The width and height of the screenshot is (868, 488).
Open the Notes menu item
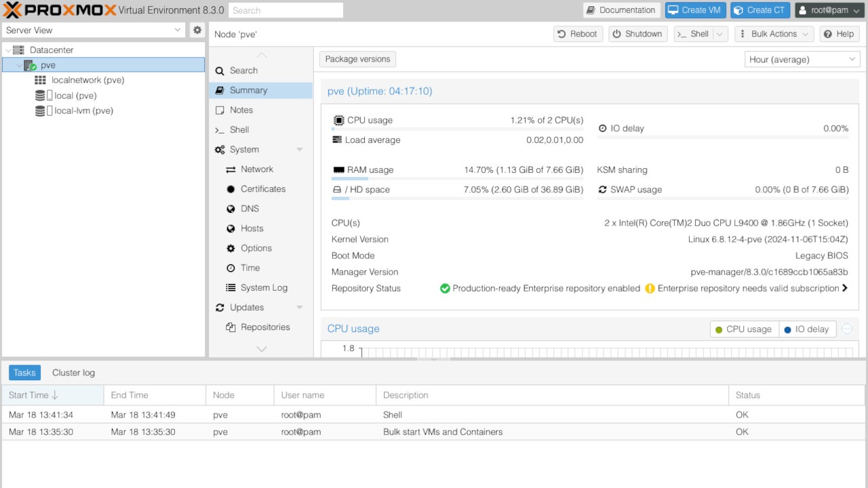(260, 110)
